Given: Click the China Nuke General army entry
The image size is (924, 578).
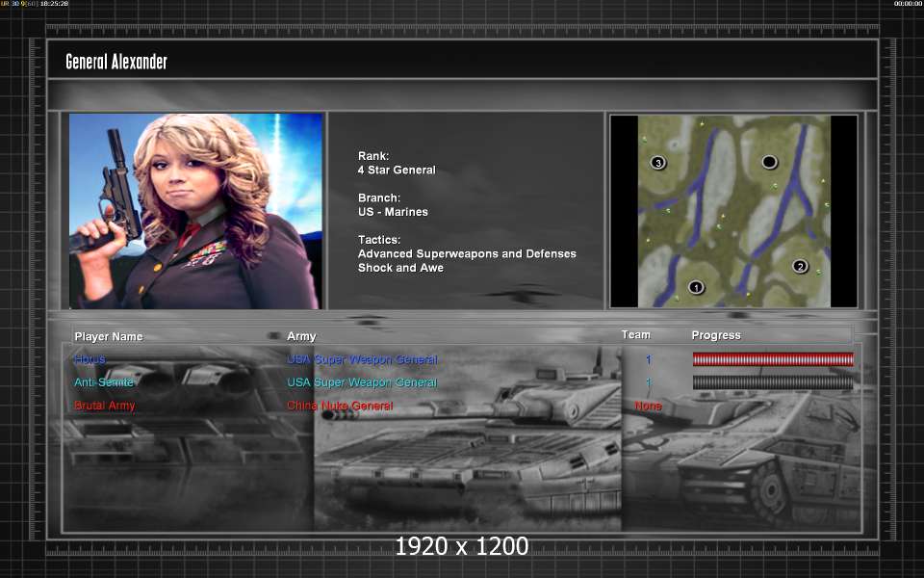Looking at the screenshot, I should pos(340,406).
